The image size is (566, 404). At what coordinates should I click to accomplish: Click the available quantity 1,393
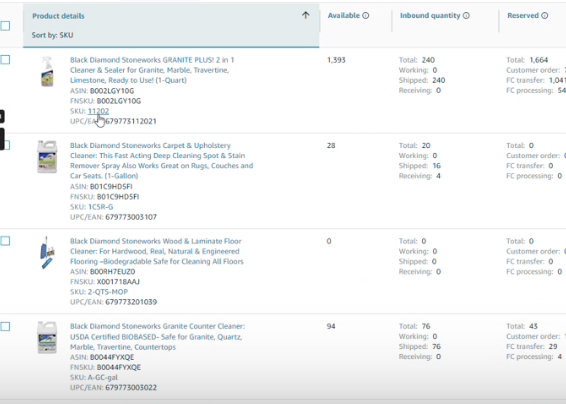coord(336,60)
